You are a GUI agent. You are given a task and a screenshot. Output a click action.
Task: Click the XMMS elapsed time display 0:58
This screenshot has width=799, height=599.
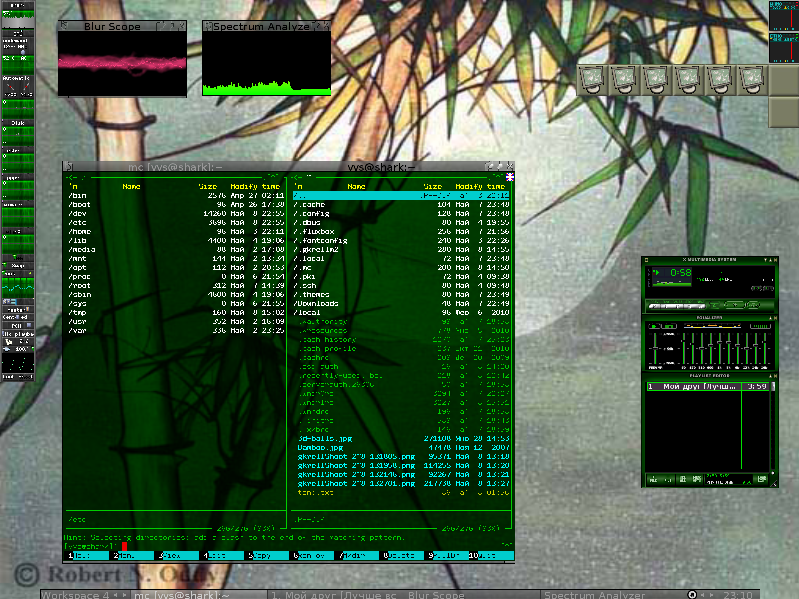click(x=681, y=273)
